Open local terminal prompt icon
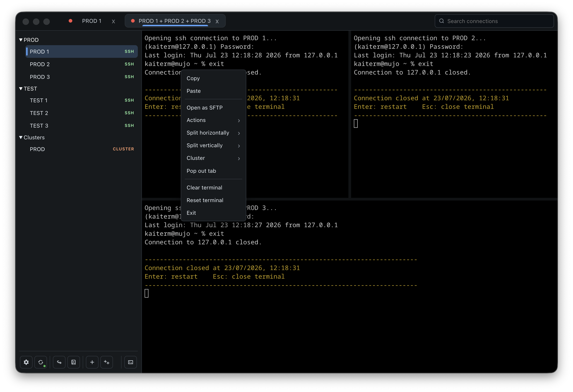Screen dimensions: 573x392 (131, 362)
